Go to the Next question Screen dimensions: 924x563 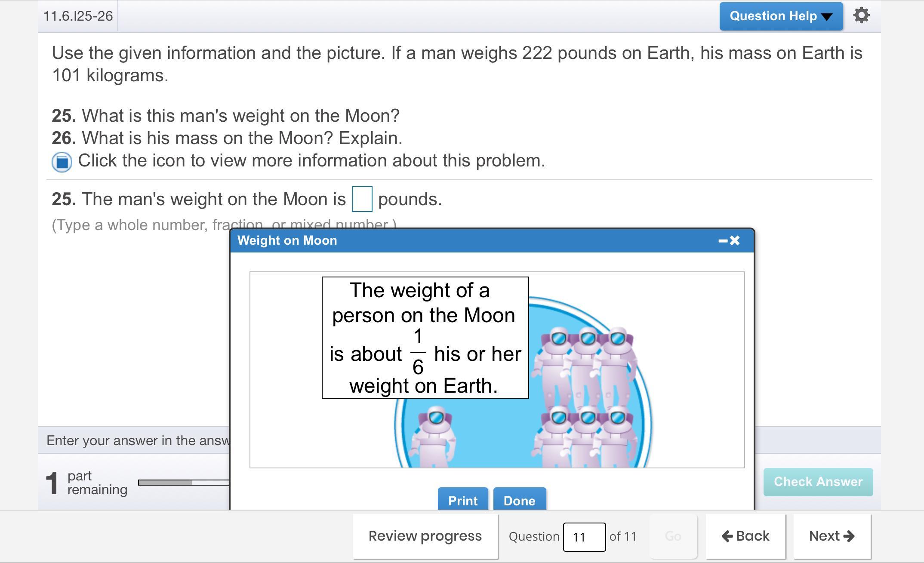pyautogui.click(x=832, y=536)
